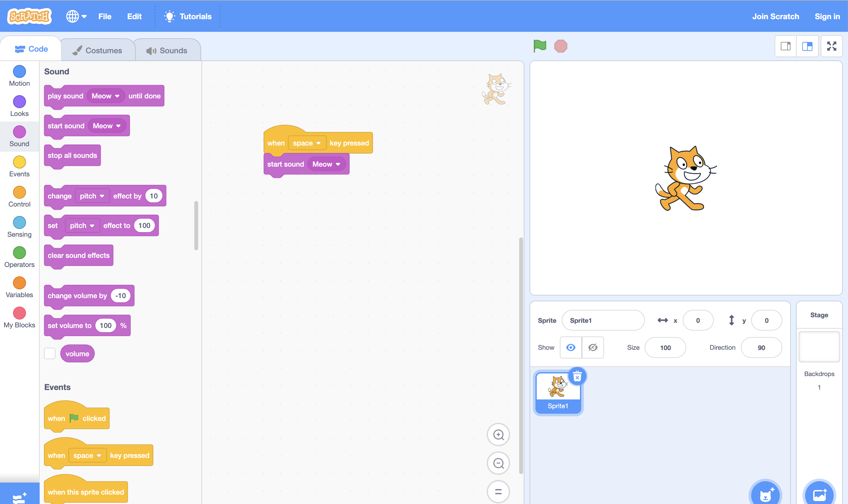
Task: Reset workspace zoom with equals icon
Action: pos(498,491)
